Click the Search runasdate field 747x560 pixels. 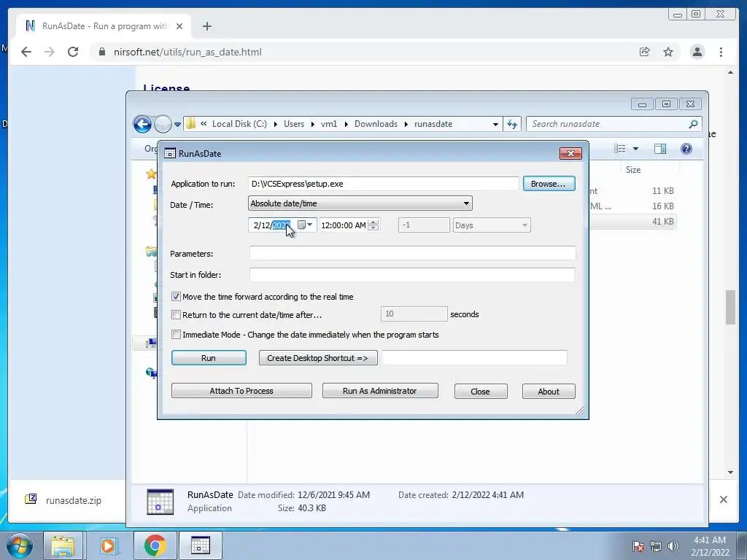(609, 124)
